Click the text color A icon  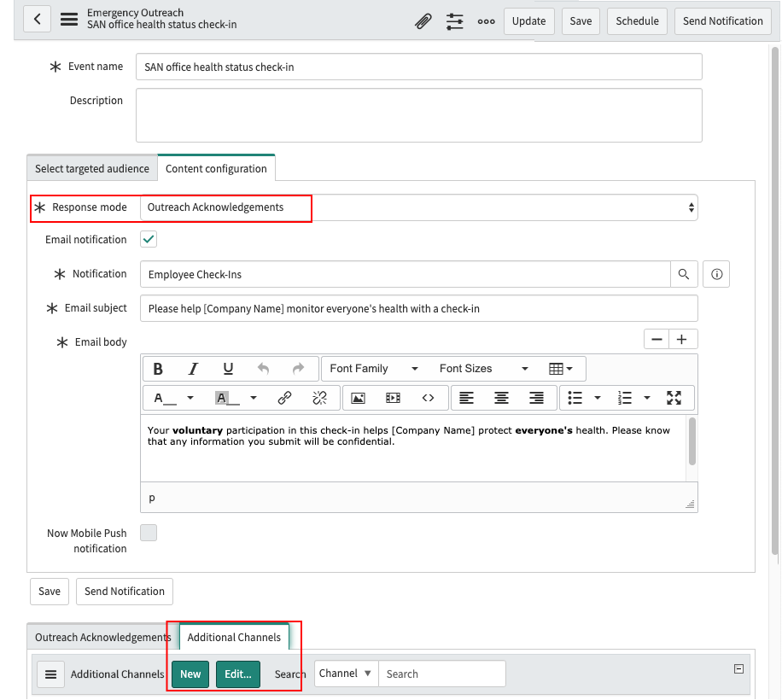pyautogui.click(x=165, y=398)
